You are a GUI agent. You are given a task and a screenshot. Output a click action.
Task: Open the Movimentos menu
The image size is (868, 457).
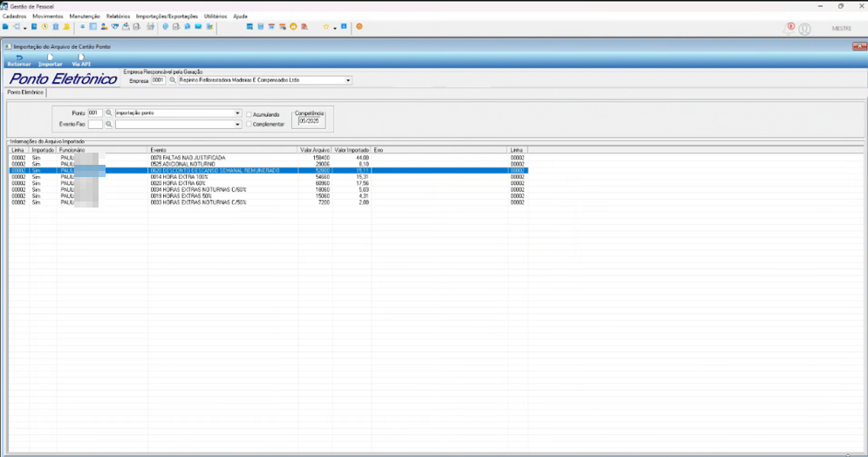pos(48,17)
